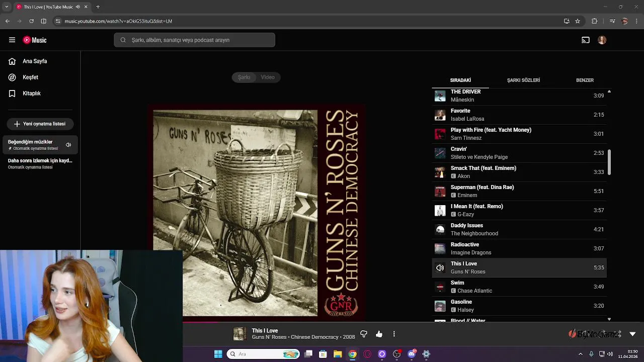Click the YouTube Music logo
This screenshot has height=362, width=644.
[x=35, y=40]
